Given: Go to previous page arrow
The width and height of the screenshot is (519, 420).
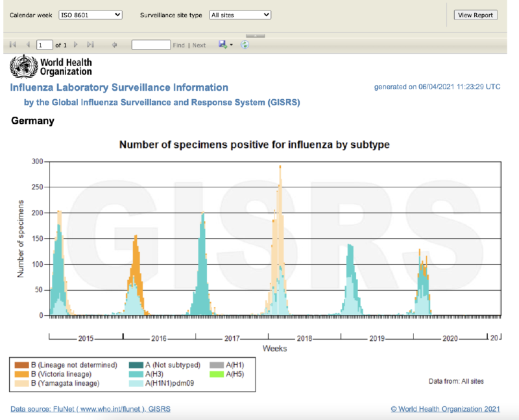Looking at the screenshot, I should pos(28,45).
